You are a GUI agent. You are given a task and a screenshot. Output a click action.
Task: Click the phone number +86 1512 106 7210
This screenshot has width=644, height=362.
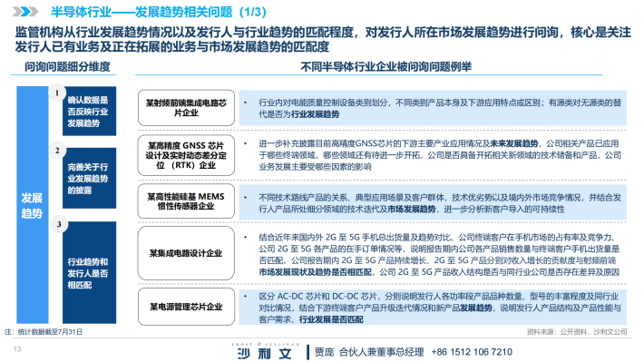[472, 352]
